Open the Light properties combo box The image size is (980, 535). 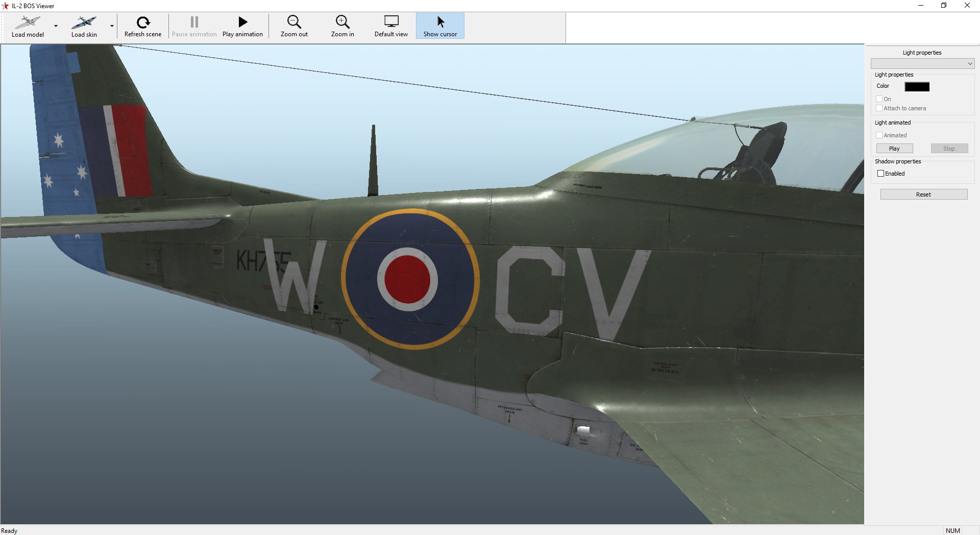(x=922, y=64)
